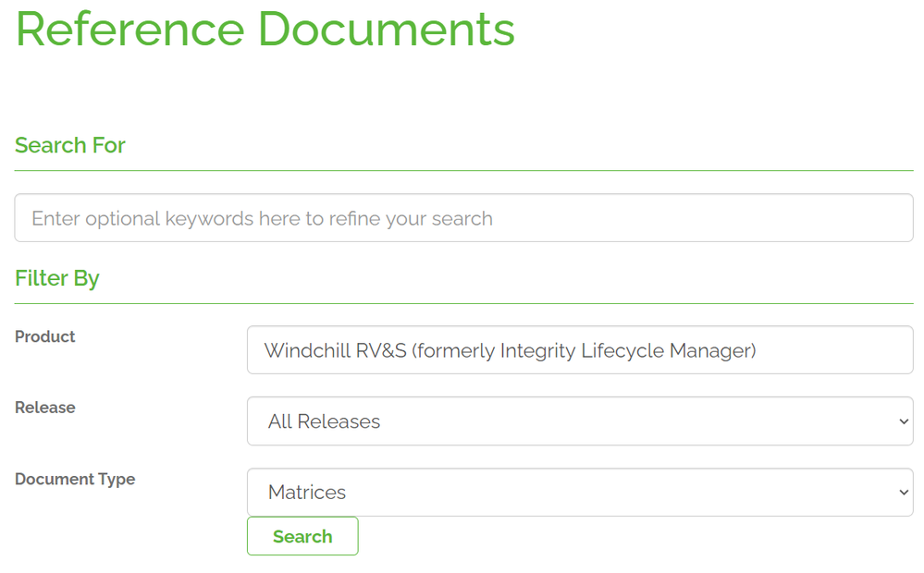Image resolution: width=924 pixels, height=573 pixels.
Task: Select the Product field showing Windchill RV&S
Action: pyautogui.click(x=580, y=349)
